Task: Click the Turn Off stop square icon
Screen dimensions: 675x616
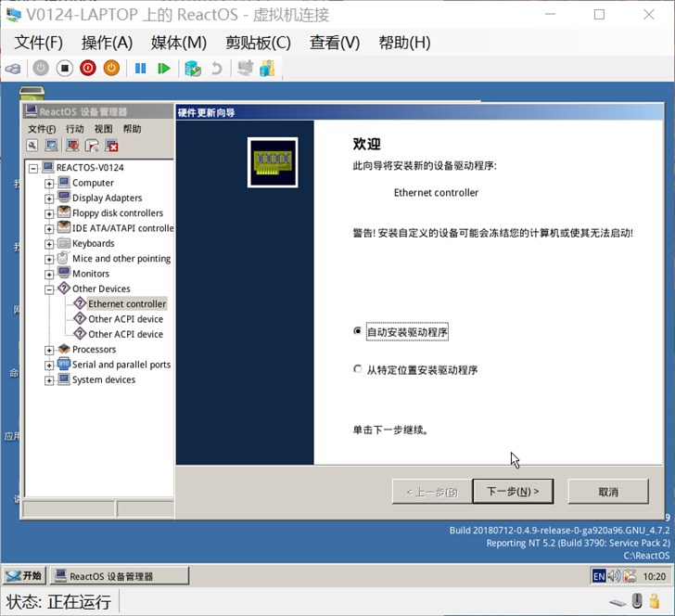Action: pos(65,68)
